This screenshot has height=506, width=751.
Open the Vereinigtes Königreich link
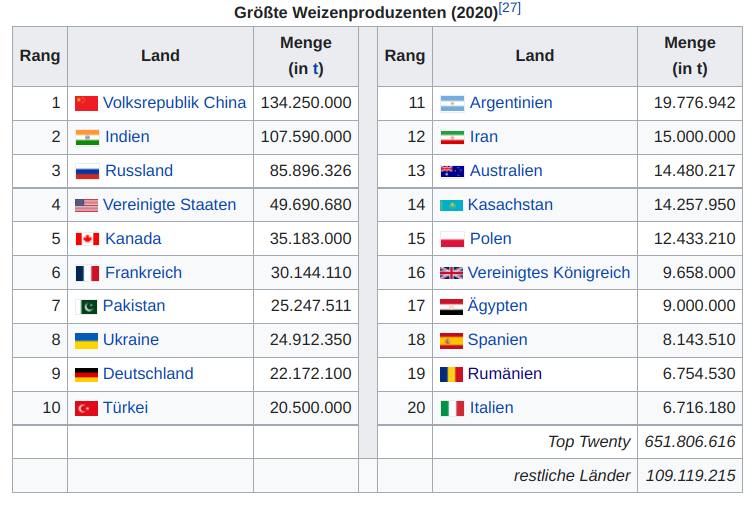point(549,272)
